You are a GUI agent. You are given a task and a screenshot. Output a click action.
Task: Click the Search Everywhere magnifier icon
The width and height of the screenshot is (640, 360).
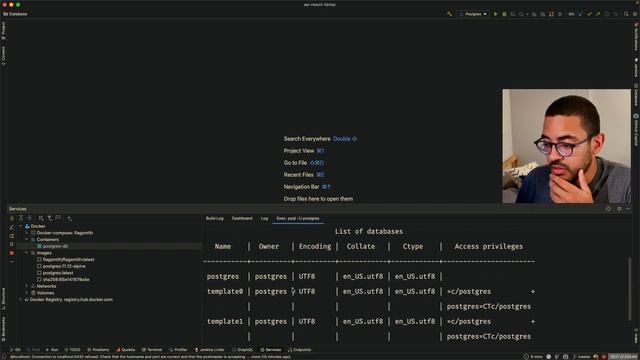pos(626,14)
